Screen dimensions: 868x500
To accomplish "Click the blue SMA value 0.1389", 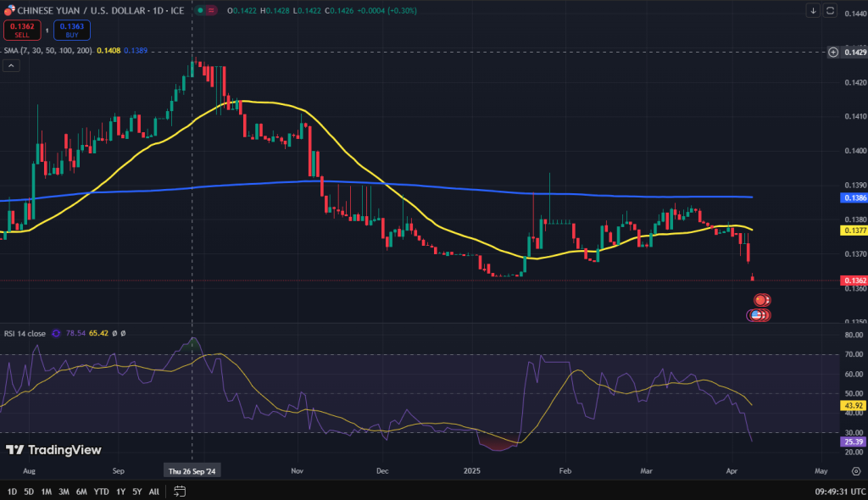I will 136,50.
